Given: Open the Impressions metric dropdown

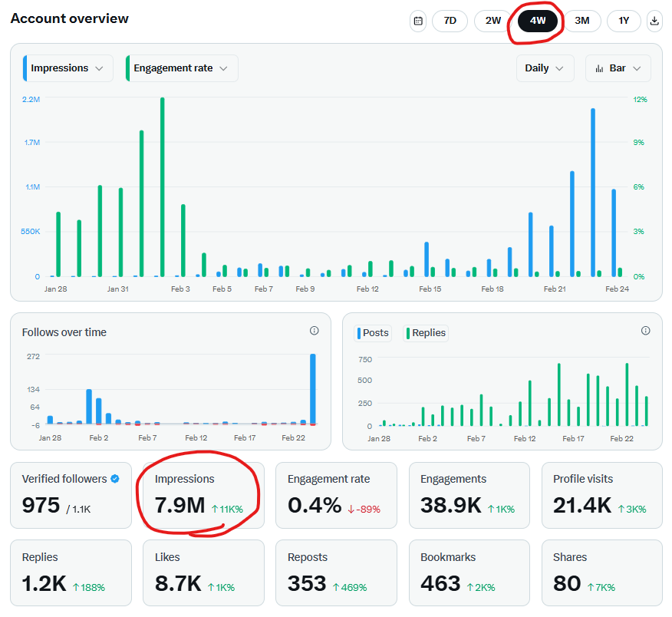Looking at the screenshot, I should (x=68, y=68).
